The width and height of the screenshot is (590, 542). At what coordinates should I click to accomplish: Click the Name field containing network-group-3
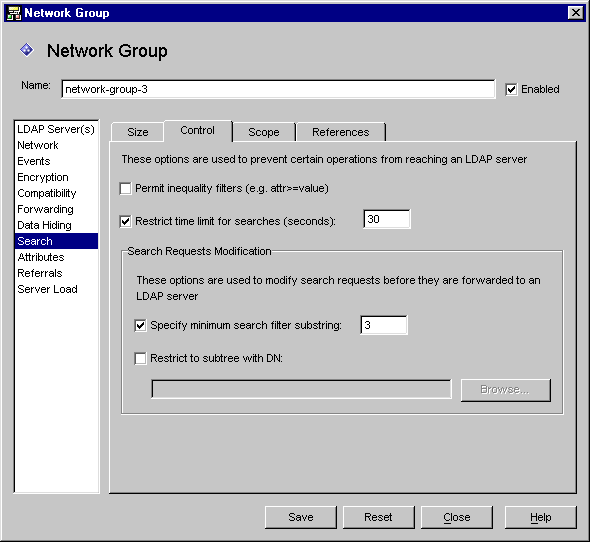[x=278, y=89]
